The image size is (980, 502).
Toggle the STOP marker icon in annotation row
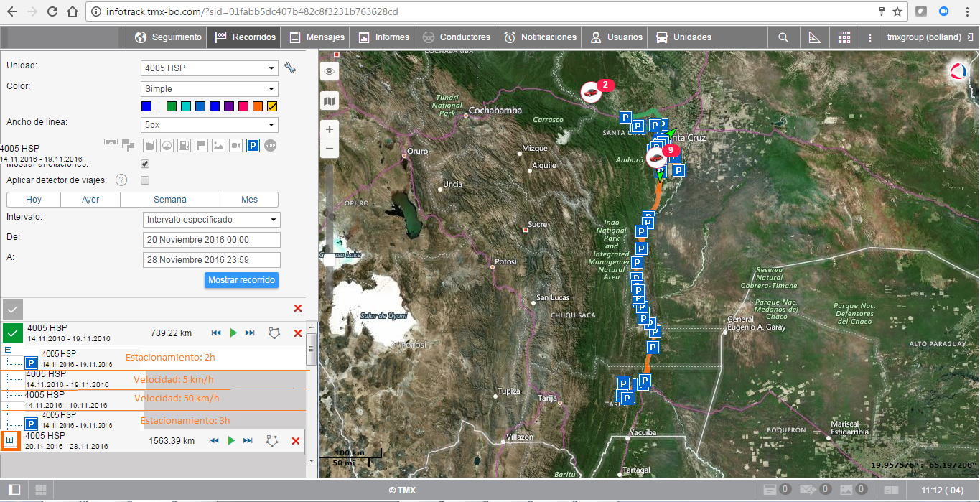pos(270,146)
